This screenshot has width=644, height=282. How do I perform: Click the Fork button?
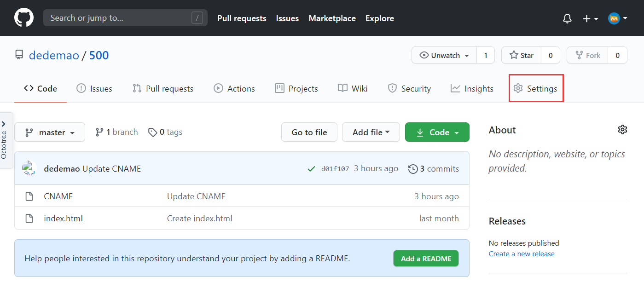coord(587,55)
